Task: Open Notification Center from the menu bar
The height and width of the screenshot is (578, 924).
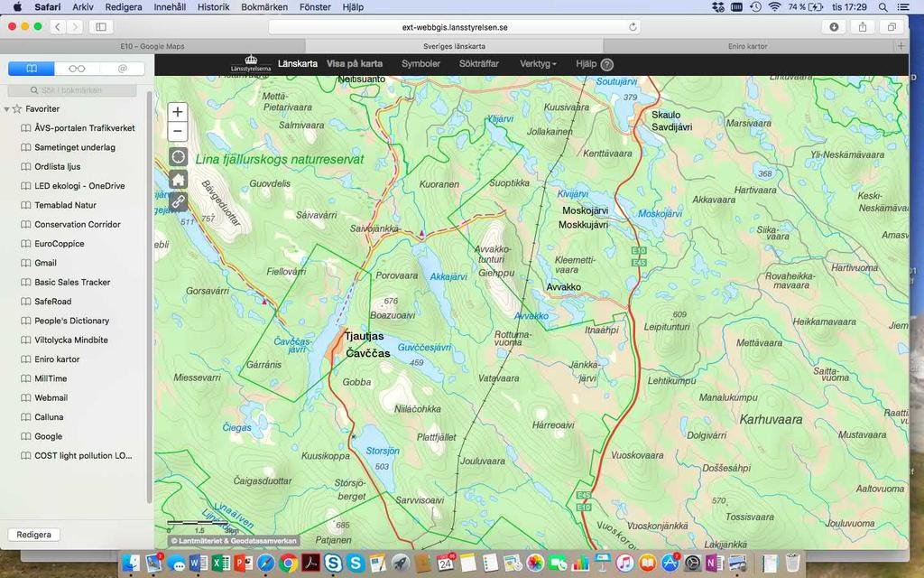Action: click(902, 7)
